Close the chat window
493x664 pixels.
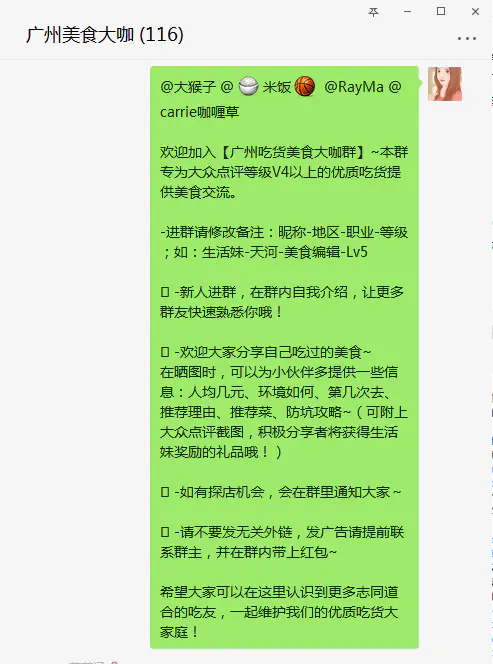click(475, 12)
